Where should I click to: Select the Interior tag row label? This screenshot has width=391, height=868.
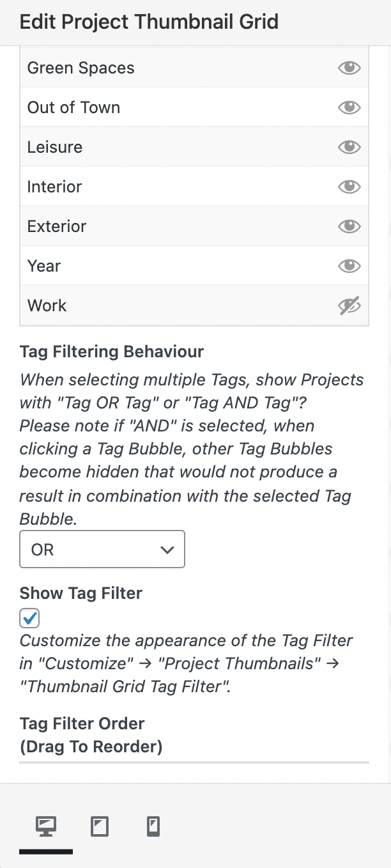tap(54, 187)
